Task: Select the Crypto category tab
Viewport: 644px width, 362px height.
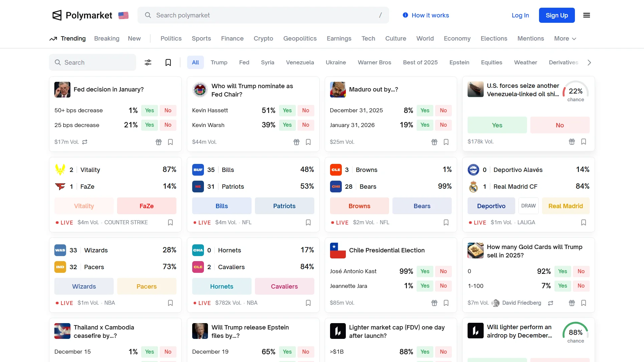Action: [263, 39]
